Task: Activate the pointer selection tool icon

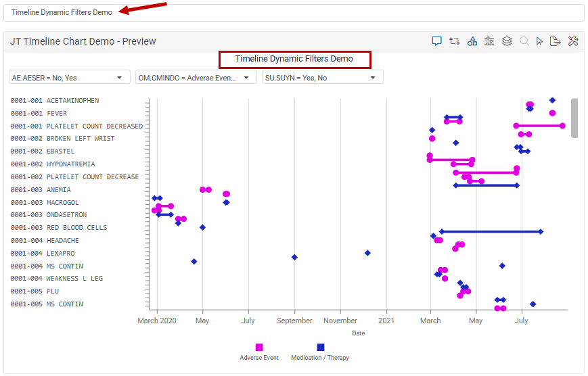Action: [x=539, y=41]
